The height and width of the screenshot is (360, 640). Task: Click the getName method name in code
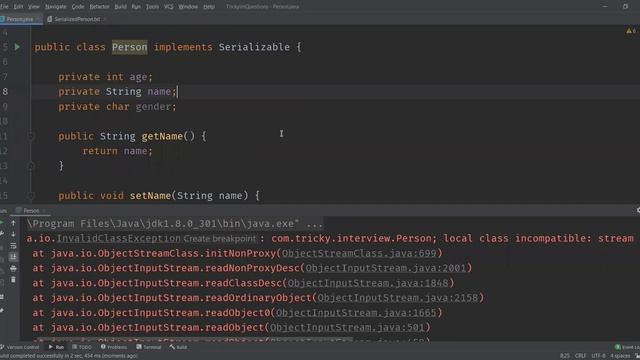162,136
